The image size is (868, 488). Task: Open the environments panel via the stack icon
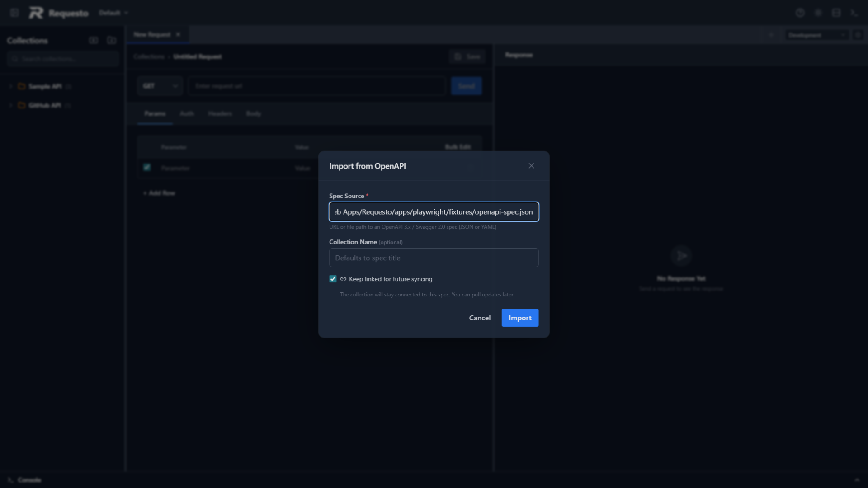point(836,13)
